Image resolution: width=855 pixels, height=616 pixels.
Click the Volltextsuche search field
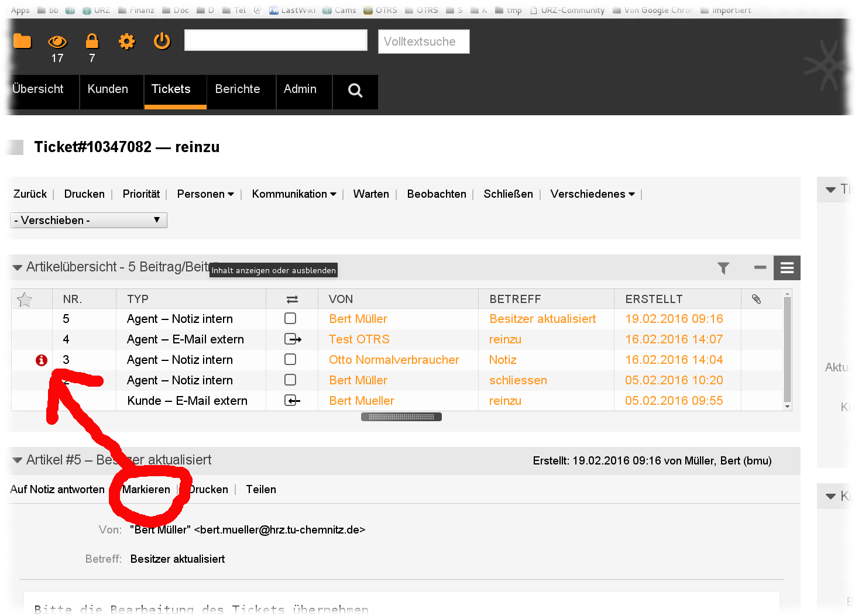click(x=423, y=42)
